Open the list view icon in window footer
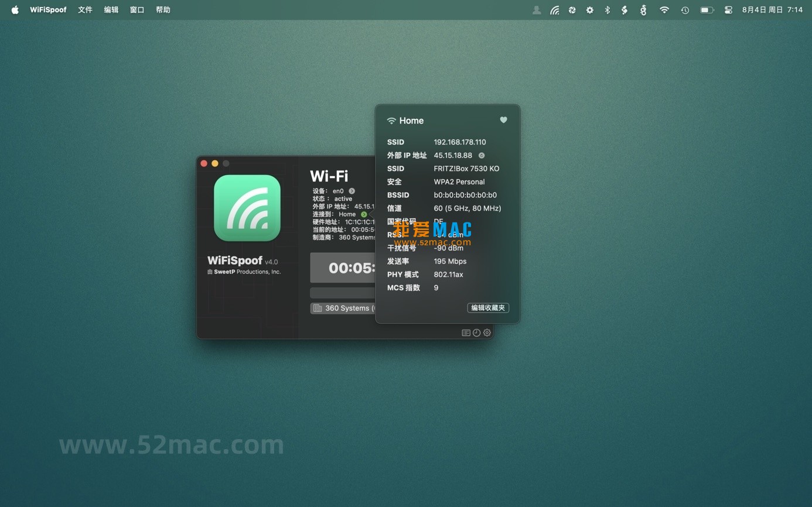The image size is (812, 507). click(466, 333)
